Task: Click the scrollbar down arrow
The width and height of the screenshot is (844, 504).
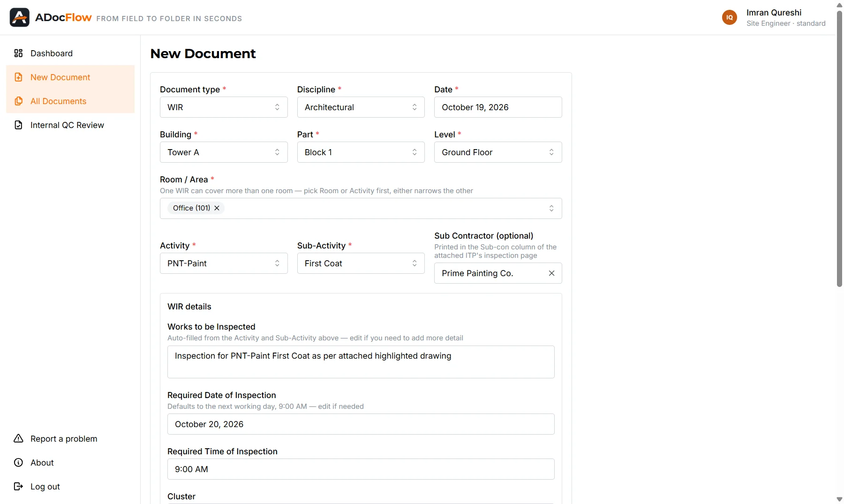Action: 839,499
